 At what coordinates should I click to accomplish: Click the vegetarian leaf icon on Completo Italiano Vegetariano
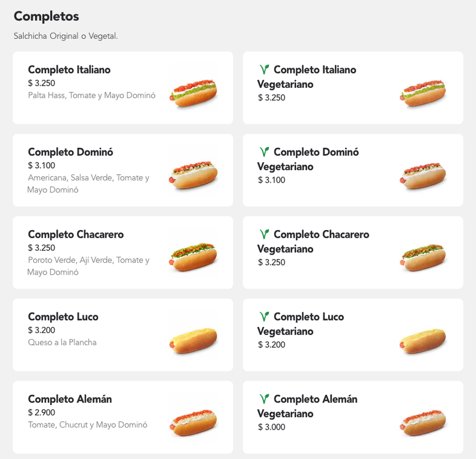(x=264, y=70)
